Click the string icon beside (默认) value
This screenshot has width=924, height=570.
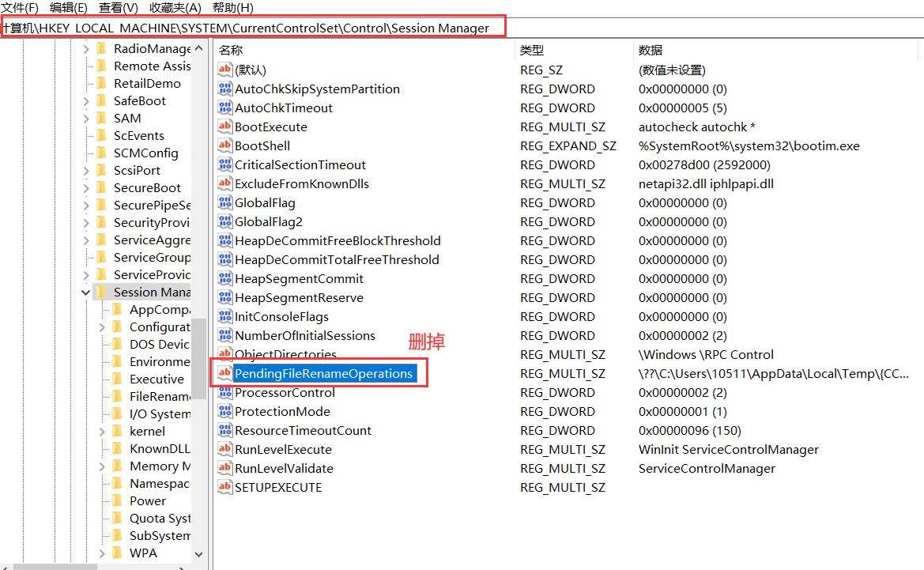pos(224,70)
